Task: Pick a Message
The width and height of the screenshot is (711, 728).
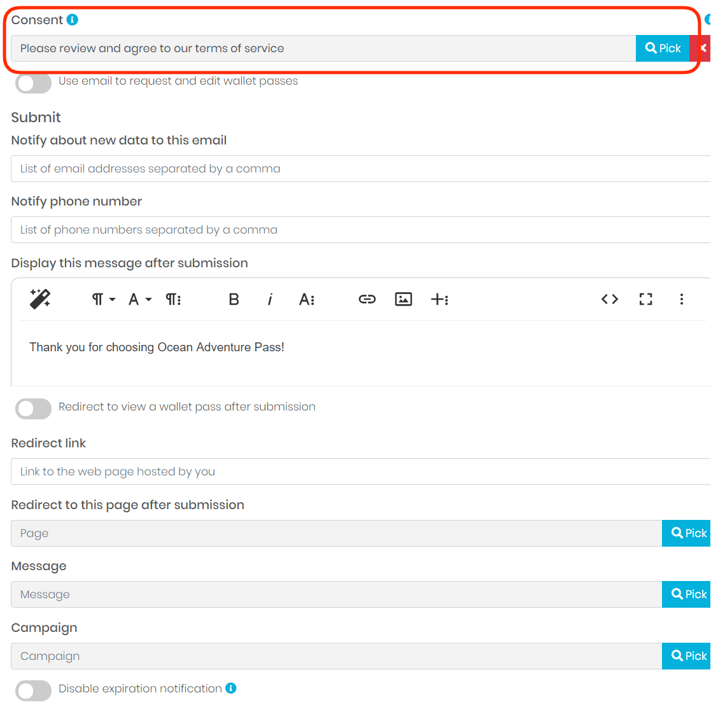Action: coord(686,594)
